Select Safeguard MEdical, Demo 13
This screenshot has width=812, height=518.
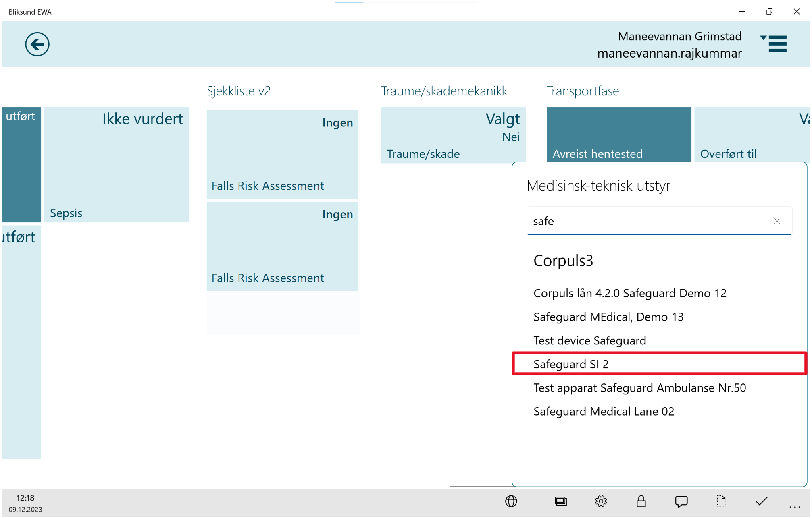[659, 317]
